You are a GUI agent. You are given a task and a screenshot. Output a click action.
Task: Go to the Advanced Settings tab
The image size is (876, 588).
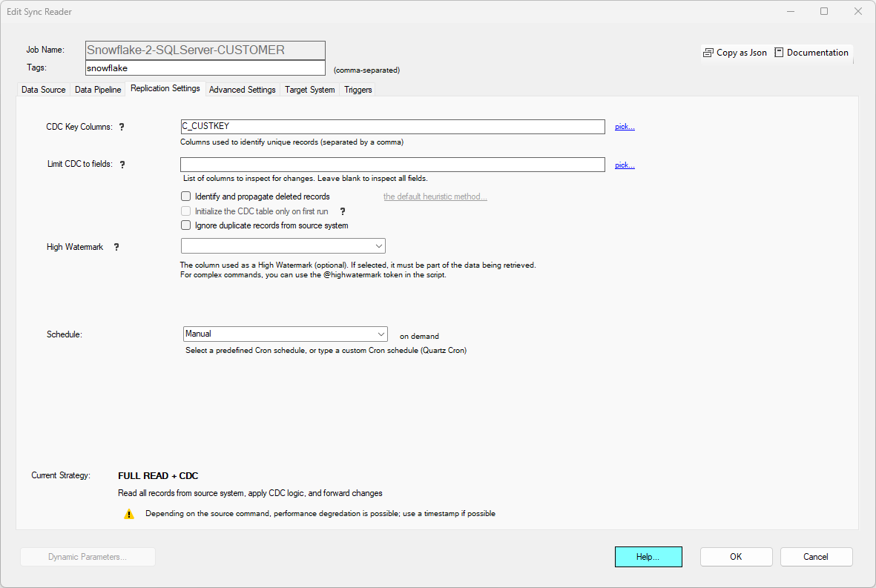pyautogui.click(x=243, y=89)
